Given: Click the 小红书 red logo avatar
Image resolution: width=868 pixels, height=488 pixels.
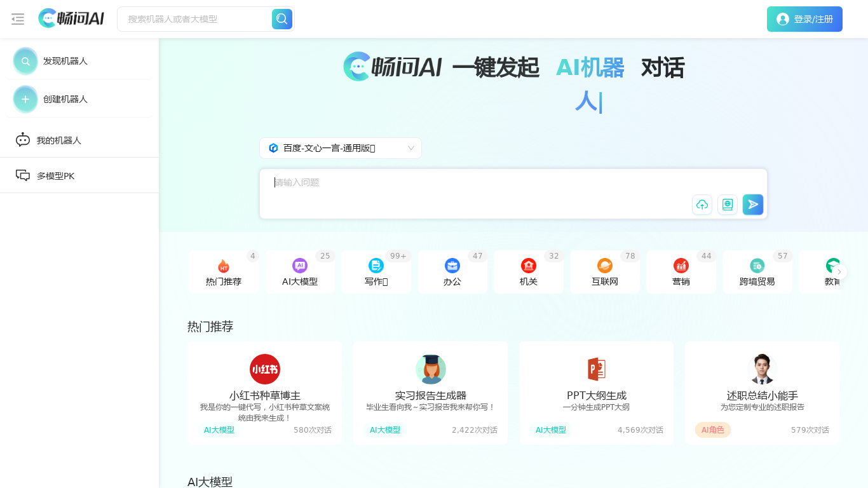Looking at the screenshot, I should pos(265,369).
